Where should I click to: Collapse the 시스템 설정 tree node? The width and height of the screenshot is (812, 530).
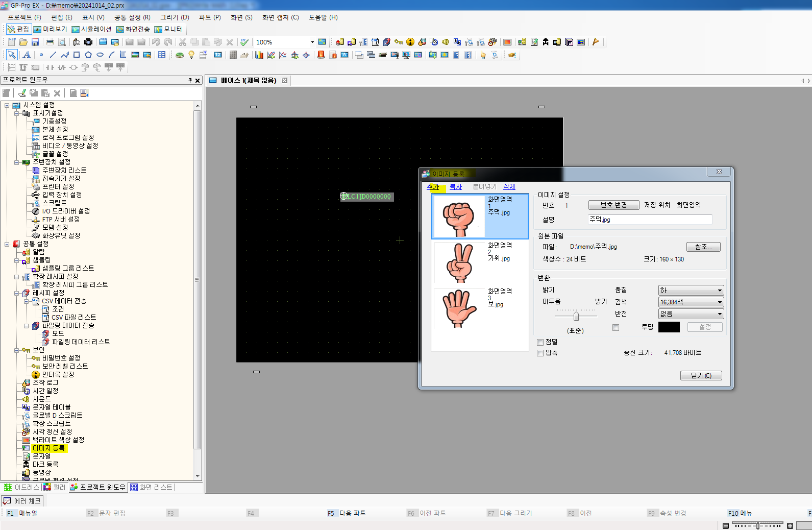coord(7,105)
